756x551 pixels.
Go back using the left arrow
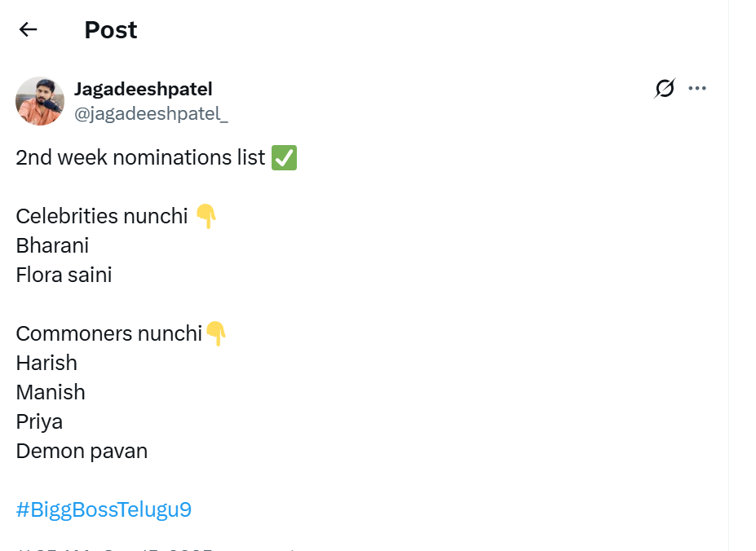(x=29, y=30)
